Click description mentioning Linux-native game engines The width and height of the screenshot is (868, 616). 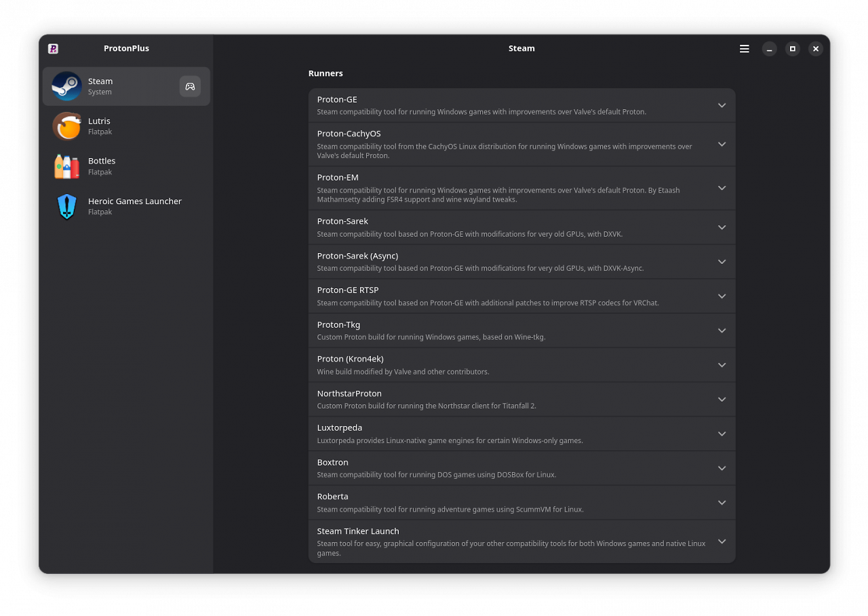point(450,440)
